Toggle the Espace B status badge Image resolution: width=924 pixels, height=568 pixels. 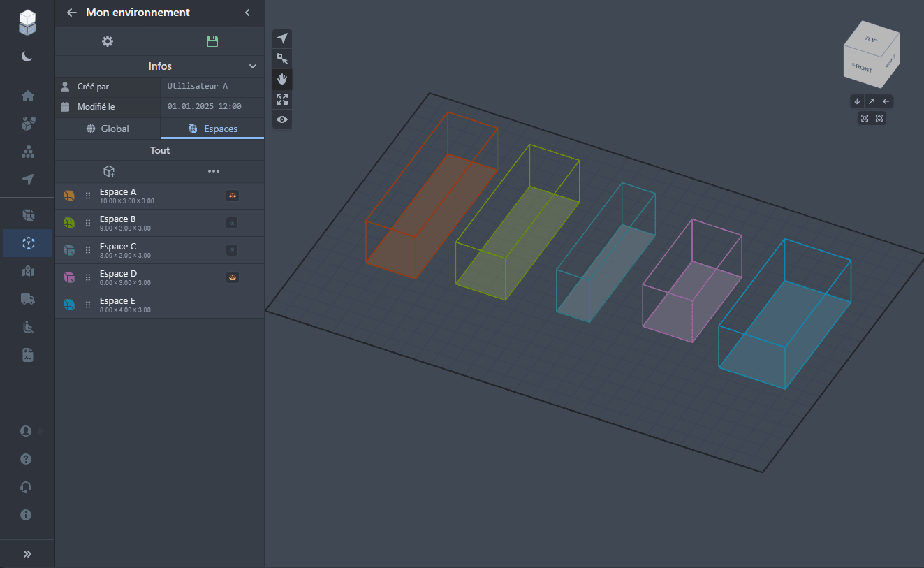point(233,223)
